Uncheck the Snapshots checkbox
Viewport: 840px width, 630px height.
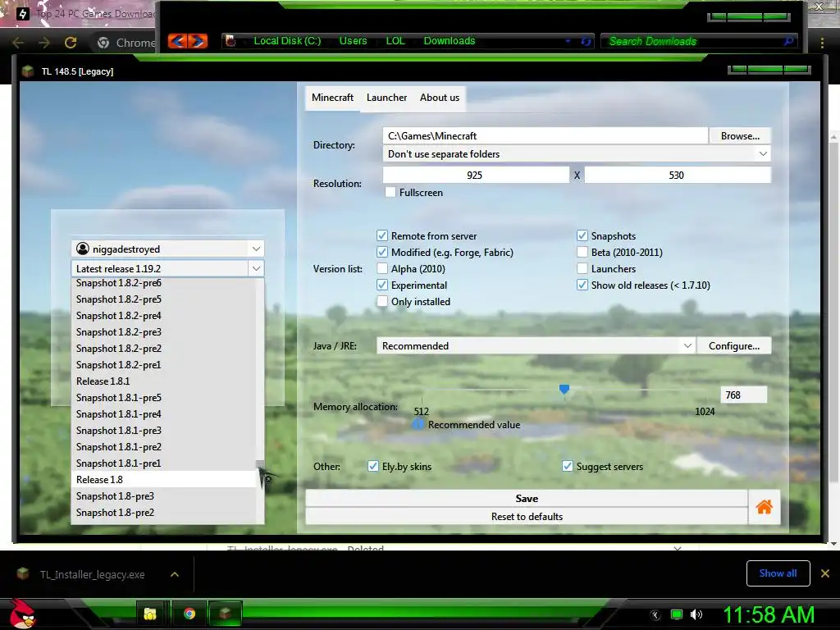582,235
